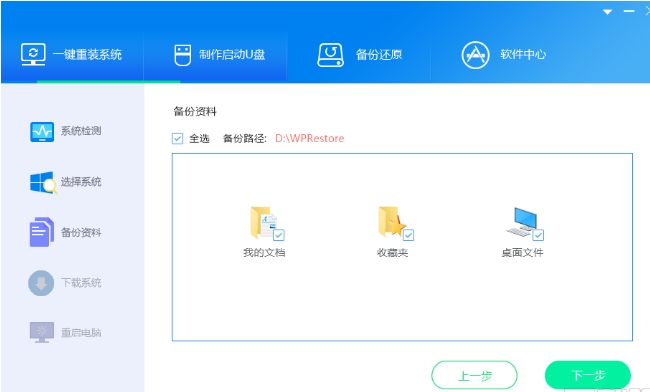Click the software center app icon
This screenshot has width=650, height=392.
coord(475,55)
